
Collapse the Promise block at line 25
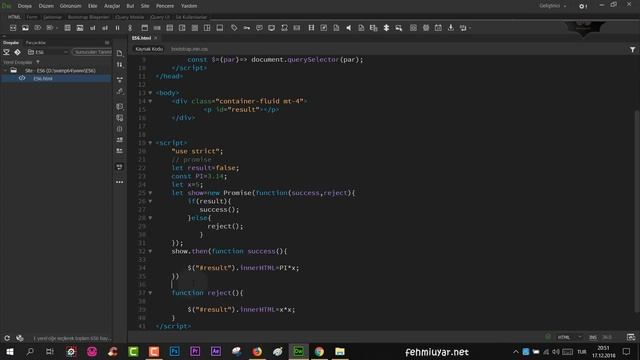150,193
